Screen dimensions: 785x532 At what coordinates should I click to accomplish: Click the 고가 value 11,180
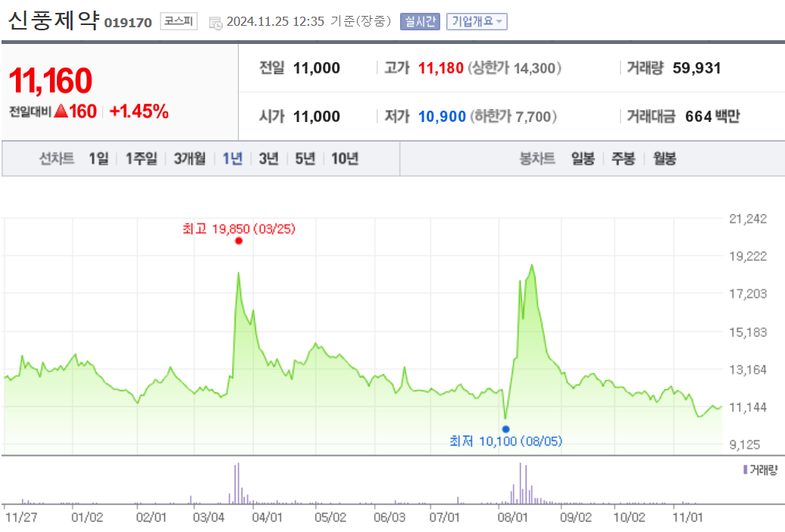[x=440, y=68]
